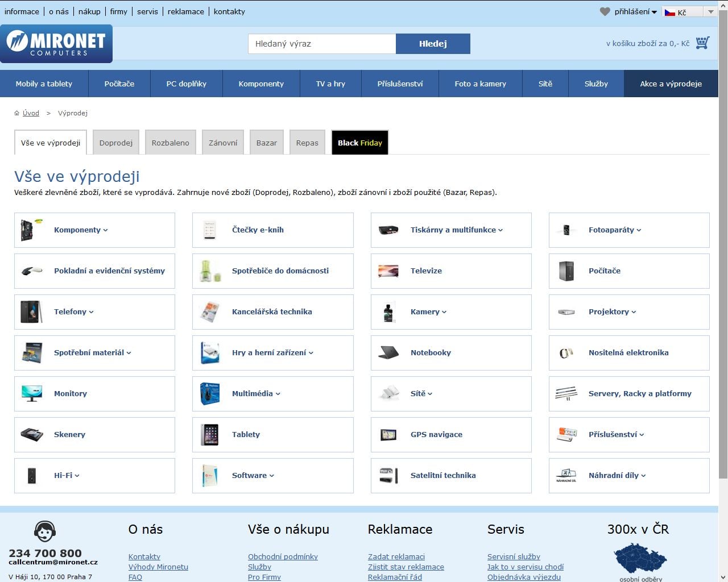
Task: Click the Monitory monitor image
Action: (x=31, y=393)
